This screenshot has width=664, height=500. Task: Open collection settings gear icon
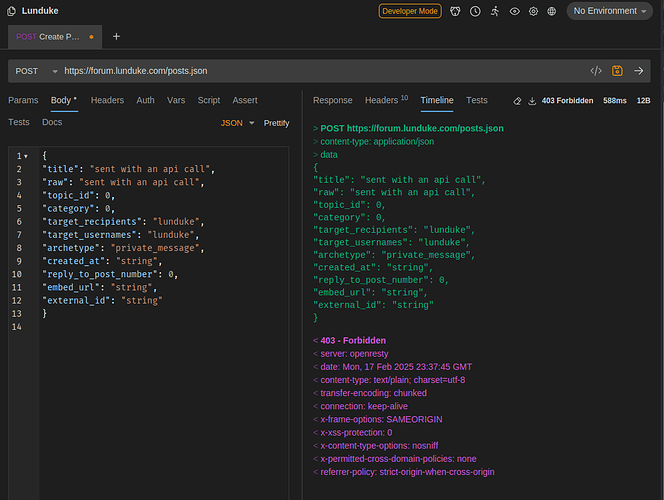[x=533, y=11]
